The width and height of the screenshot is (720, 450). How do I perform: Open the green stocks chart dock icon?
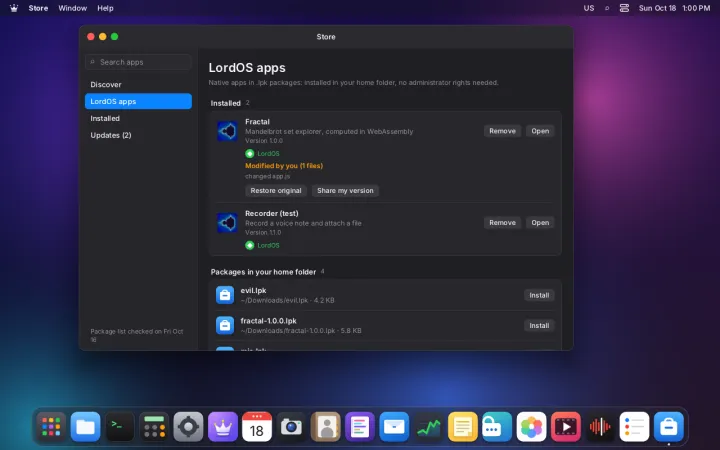tap(428, 427)
